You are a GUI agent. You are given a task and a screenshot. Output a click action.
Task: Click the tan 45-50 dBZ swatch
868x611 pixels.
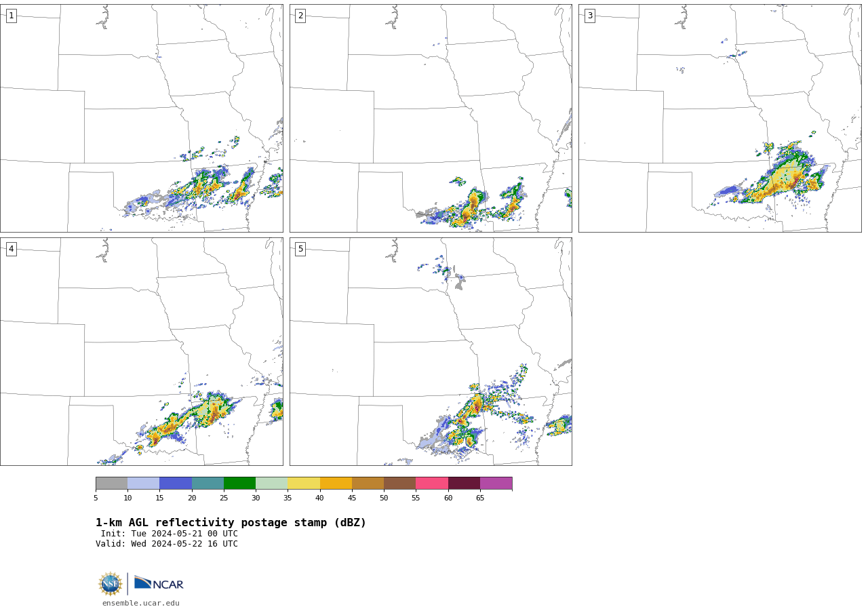[368, 483]
